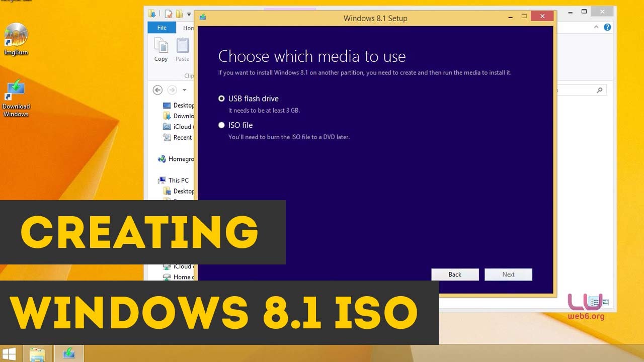
Task: Select Desktop under Favorites in Explorer
Action: click(179, 105)
